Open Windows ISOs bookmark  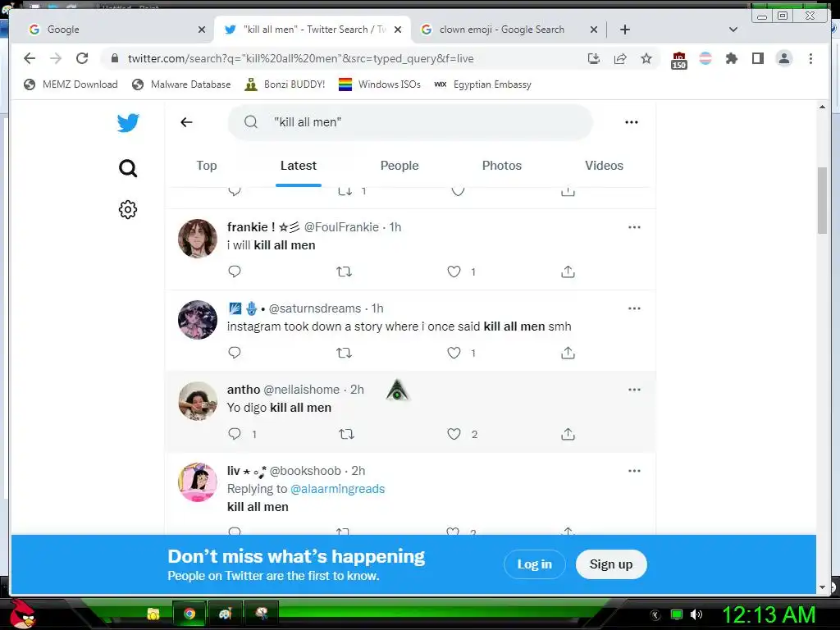(380, 84)
